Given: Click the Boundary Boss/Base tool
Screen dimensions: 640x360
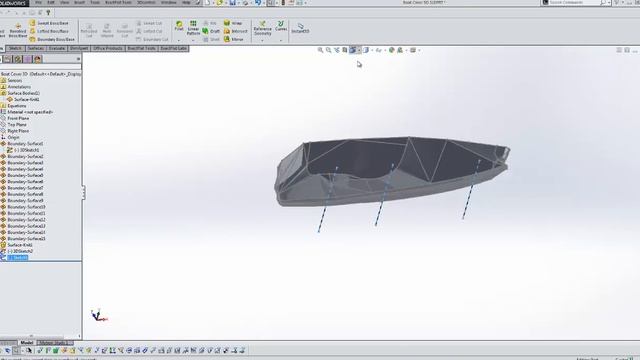Looking at the screenshot, I should pyautogui.click(x=52, y=39).
